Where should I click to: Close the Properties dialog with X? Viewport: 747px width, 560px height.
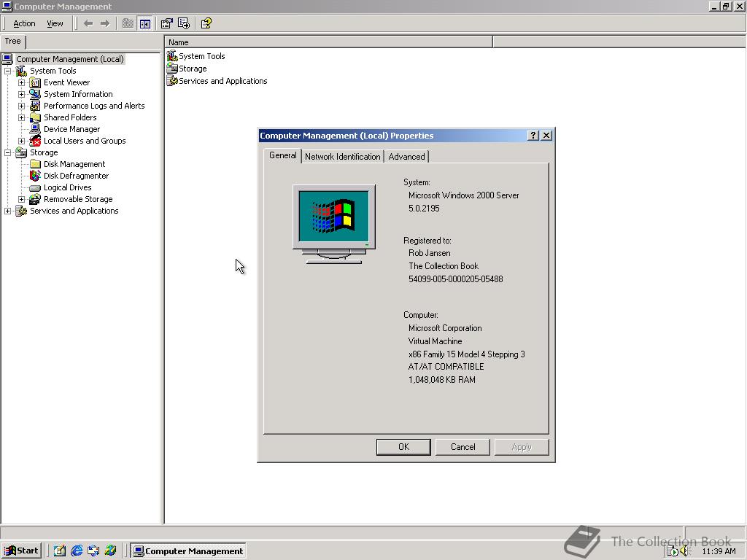[546, 136]
